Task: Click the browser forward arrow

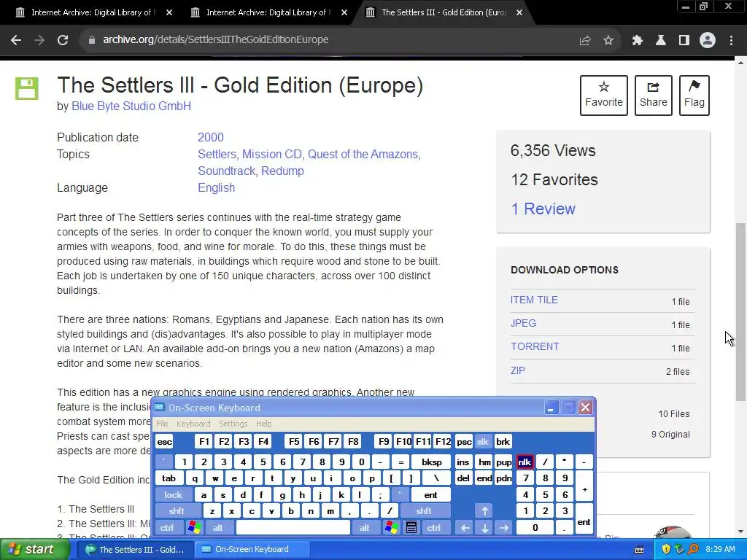Action: pyautogui.click(x=39, y=40)
